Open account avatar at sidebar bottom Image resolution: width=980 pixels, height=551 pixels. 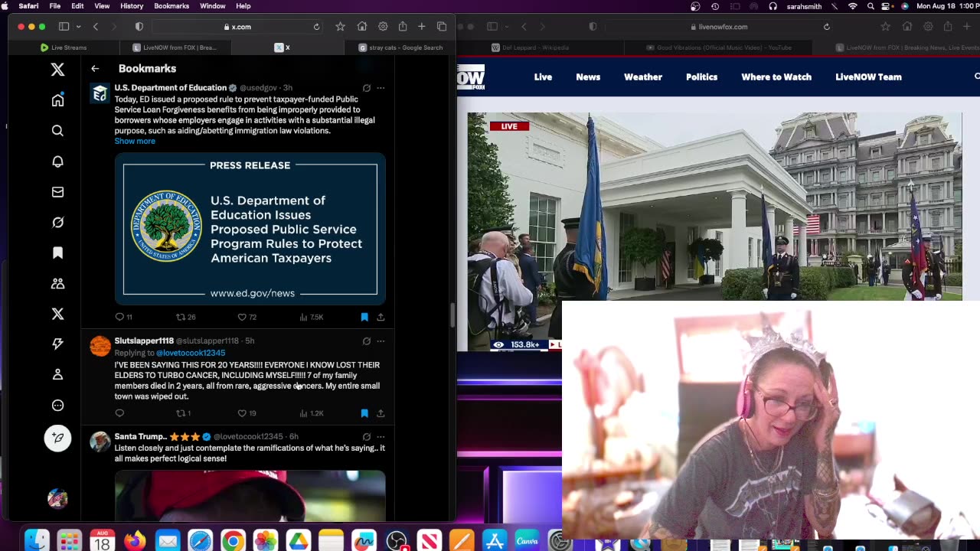pyautogui.click(x=57, y=499)
